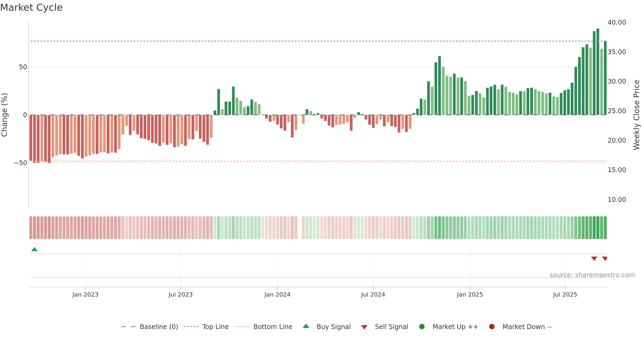
Task: Click the Jul 2025 axis label
Action: [565, 295]
